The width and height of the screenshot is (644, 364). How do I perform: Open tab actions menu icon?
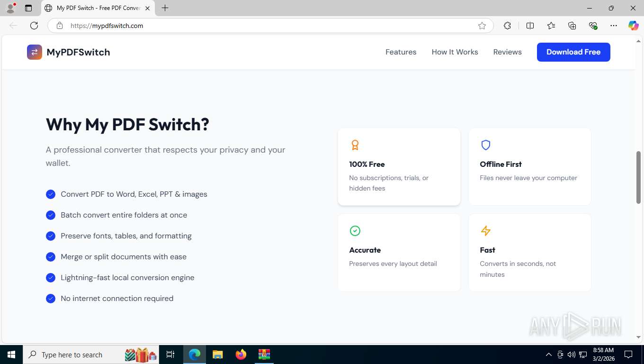tap(28, 8)
